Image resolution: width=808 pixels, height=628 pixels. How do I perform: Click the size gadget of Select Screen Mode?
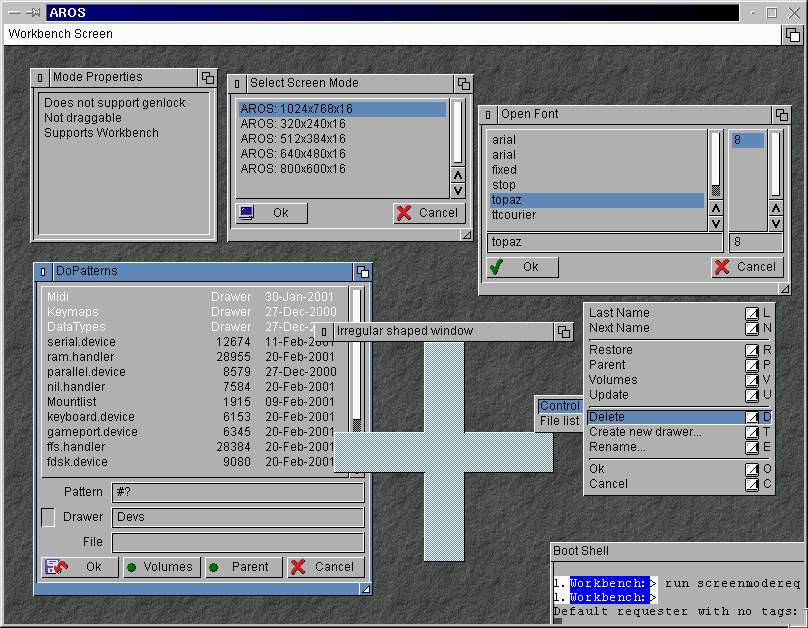click(466, 235)
